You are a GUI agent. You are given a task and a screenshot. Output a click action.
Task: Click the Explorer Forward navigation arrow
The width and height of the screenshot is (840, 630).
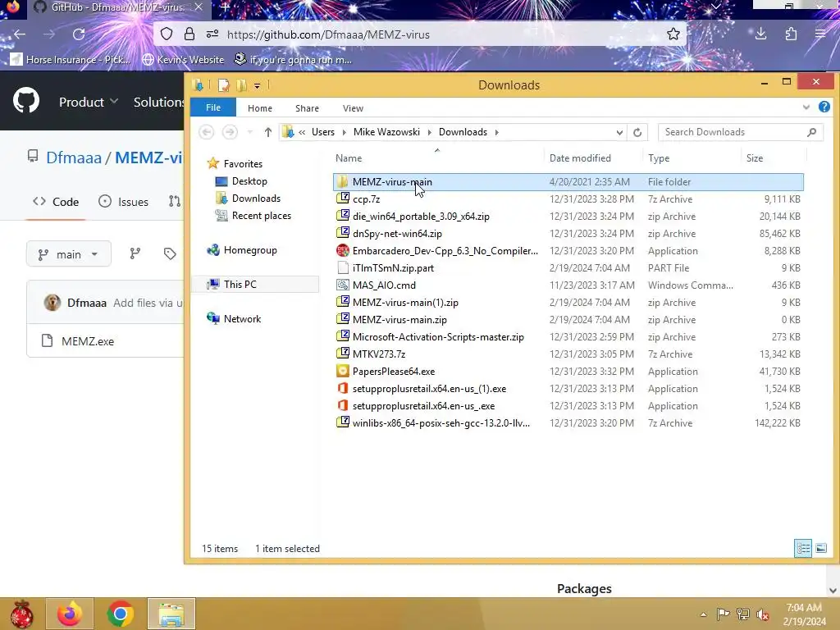click(230, 132)
